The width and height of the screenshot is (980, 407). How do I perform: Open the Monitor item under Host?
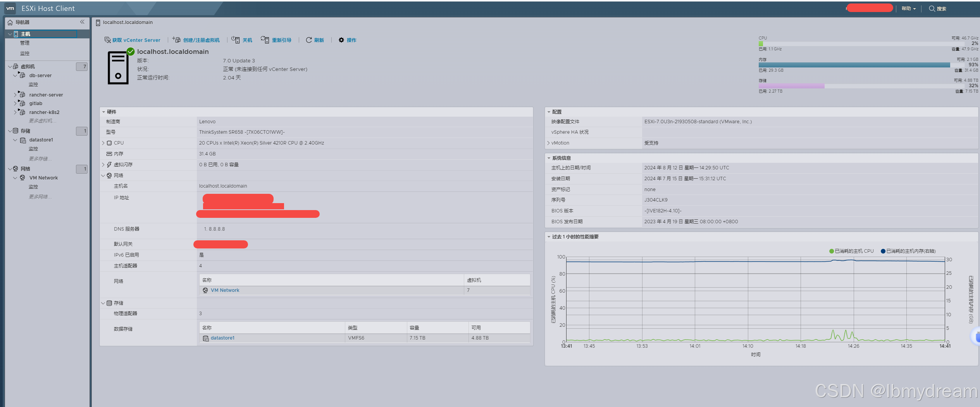pos(25,53)
